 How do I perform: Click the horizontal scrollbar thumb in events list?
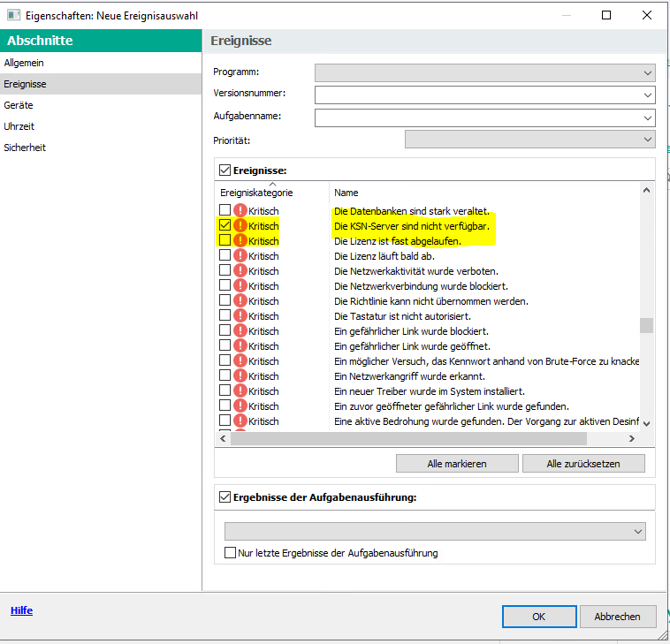click(408, 438)
